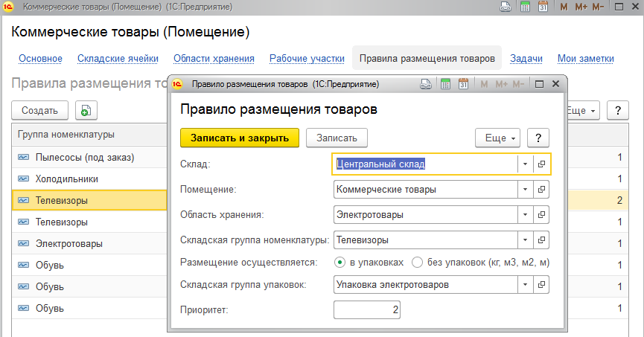Image resolution: width=644 pixels, height=337 pixels.
Task: Click into the Приоритет input field
Action: click(x=368, y=309)
